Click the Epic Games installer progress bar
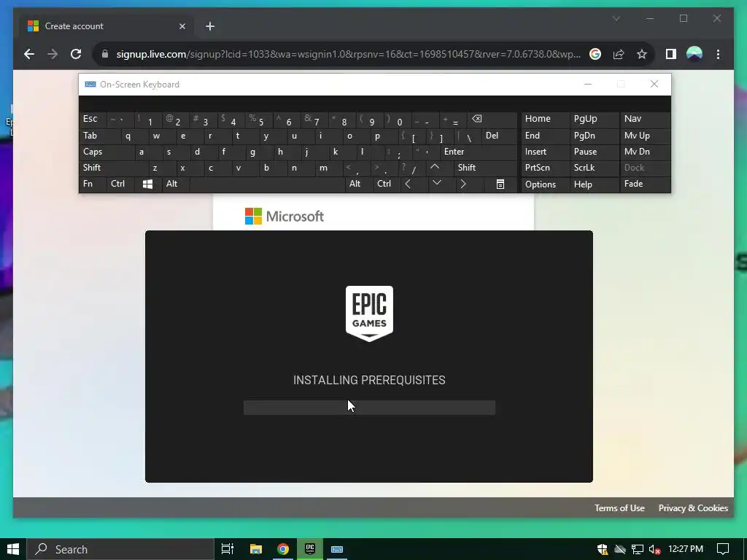747x560 pixels. click(x=369, y=408)
